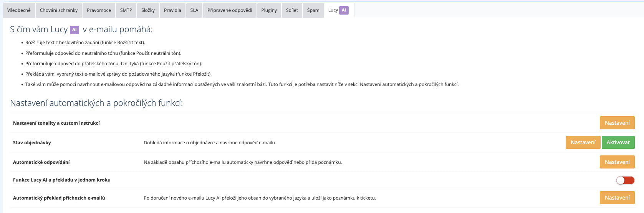644x213 pixels.
Task: Switch to Chování schránky tab
Action: 59,10
